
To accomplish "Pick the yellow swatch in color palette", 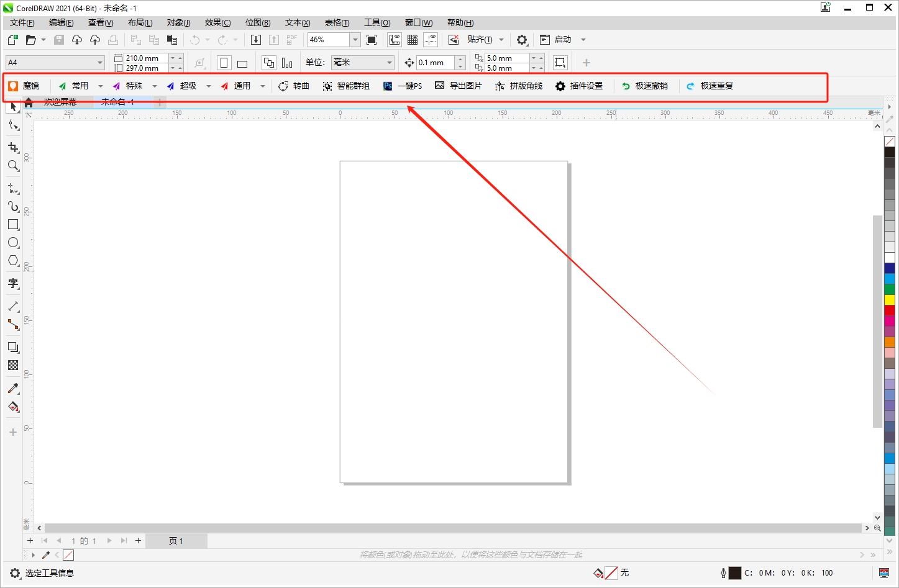I will [x=890, y=300].
